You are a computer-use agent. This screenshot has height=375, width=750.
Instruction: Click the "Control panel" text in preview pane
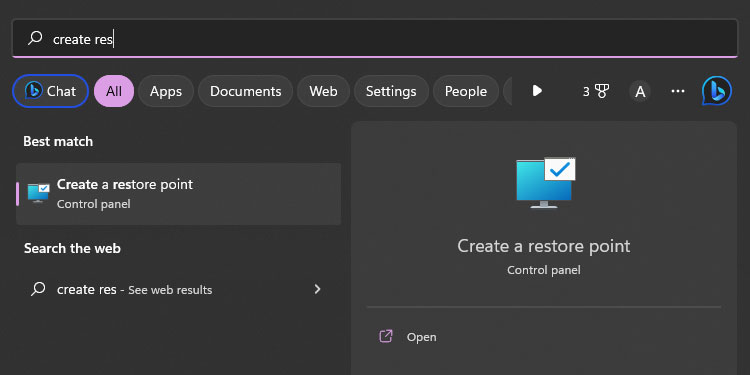(x=544, y=270)
